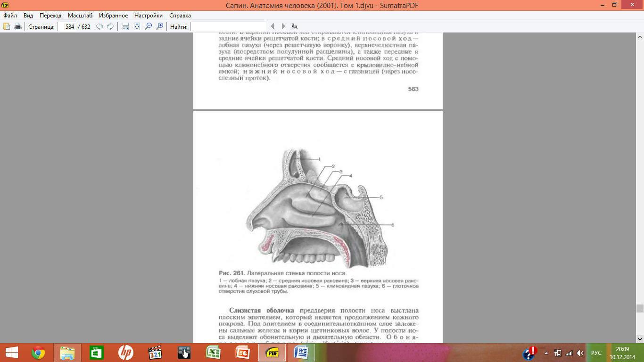This screenshot has width=644, height=362.
Task: Open the Масштаб menu
Action: (80, 16)
